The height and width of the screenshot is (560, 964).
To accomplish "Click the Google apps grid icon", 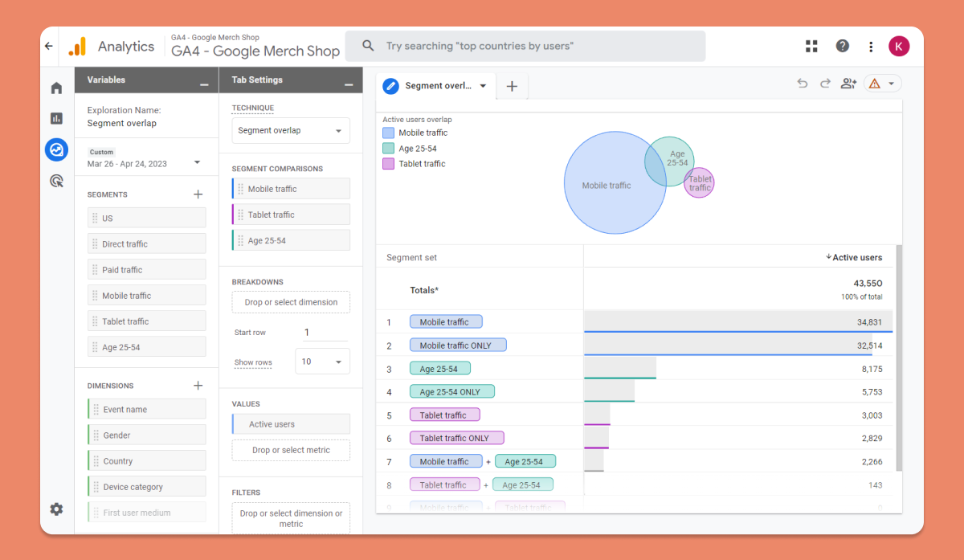I will 811,47.
